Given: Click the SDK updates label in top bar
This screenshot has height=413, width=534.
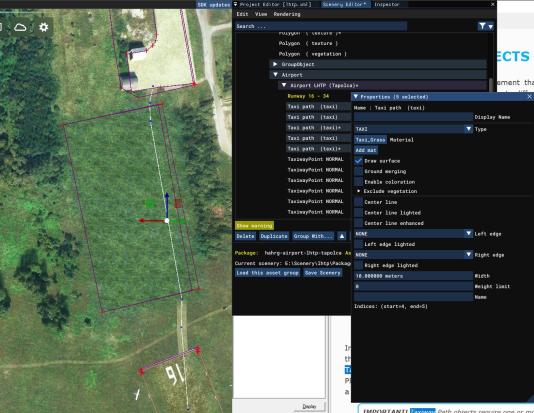Looking at the screenshot, I should pyautogui.click(x=214, y=5).
